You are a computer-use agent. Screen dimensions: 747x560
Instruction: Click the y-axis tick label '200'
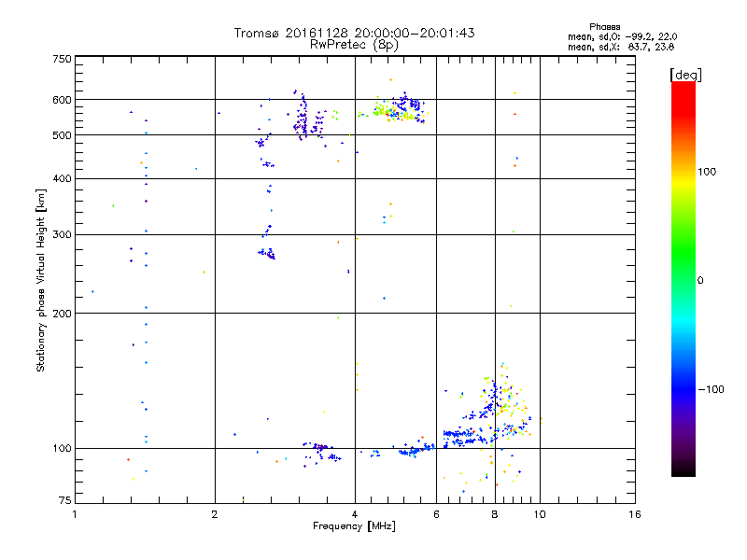click(62, 314)
